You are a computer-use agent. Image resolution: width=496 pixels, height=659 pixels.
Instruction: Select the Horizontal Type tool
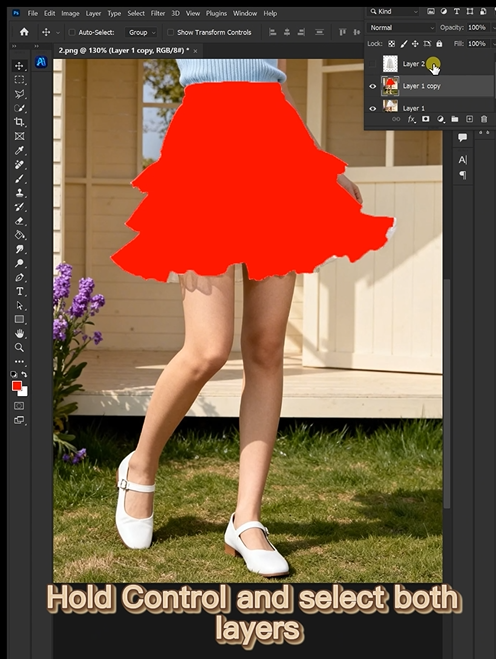[x=19, y=291]
